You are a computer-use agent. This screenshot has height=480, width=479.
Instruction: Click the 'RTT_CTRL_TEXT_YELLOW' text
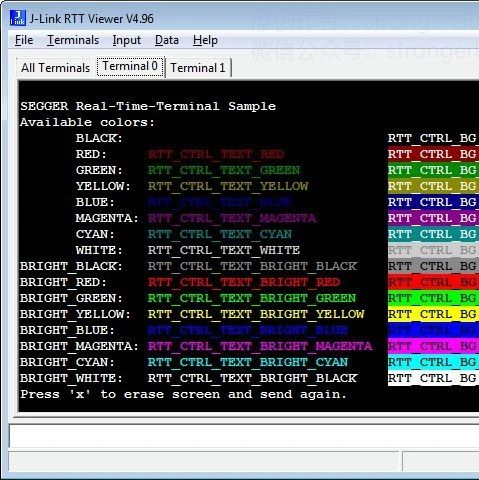tap(228, 186)
